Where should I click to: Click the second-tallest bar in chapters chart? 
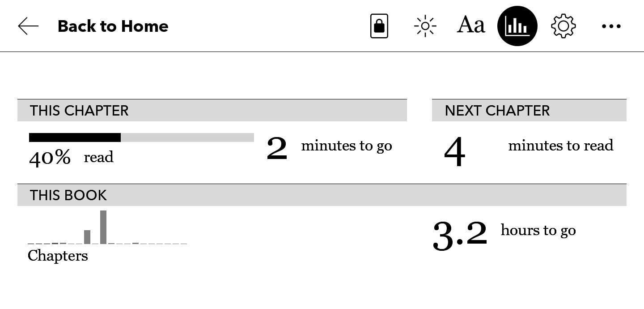pos(87,237)
